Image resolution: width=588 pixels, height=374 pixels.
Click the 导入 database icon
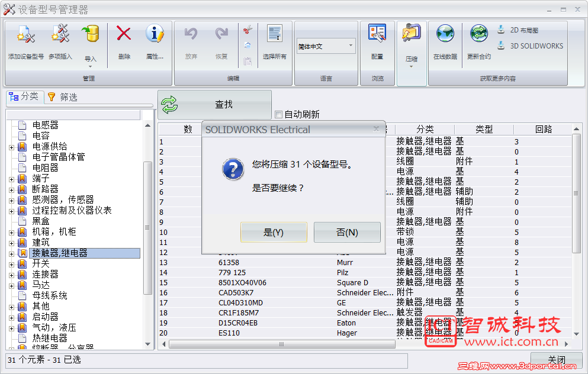91,34
